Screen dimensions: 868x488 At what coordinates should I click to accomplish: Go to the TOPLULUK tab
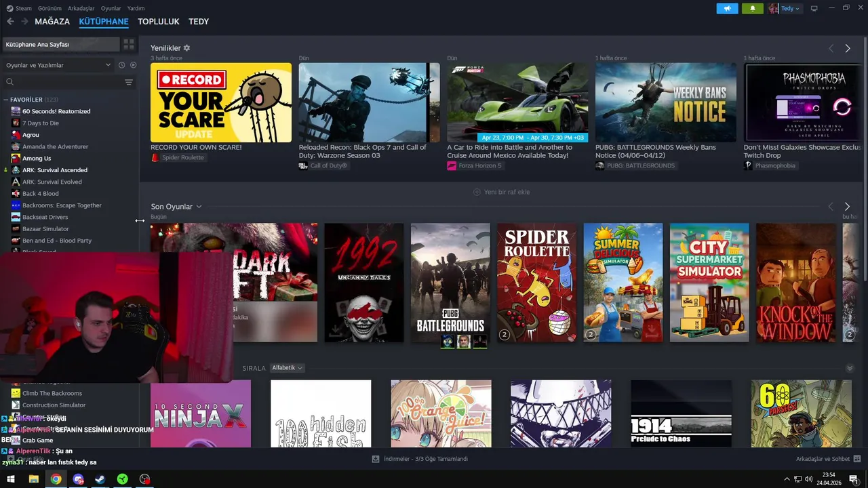pyautogui.click(x=159, y=22)
